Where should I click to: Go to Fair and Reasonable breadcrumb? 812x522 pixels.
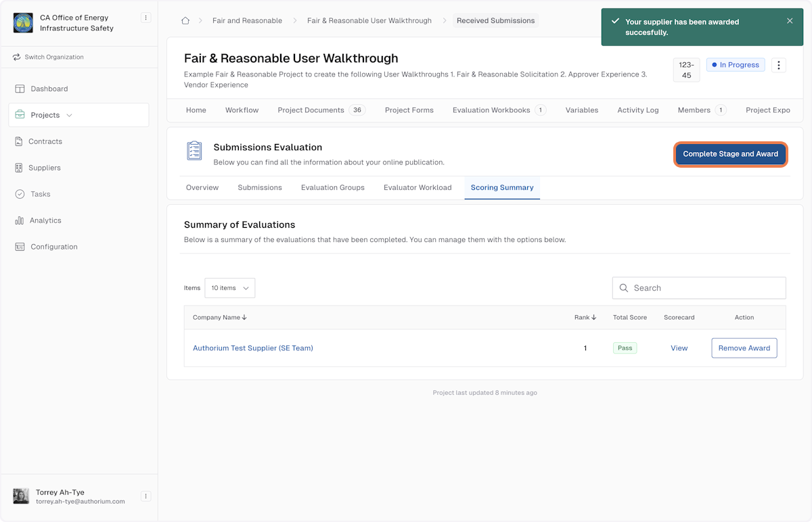click(x=247, y=21)
